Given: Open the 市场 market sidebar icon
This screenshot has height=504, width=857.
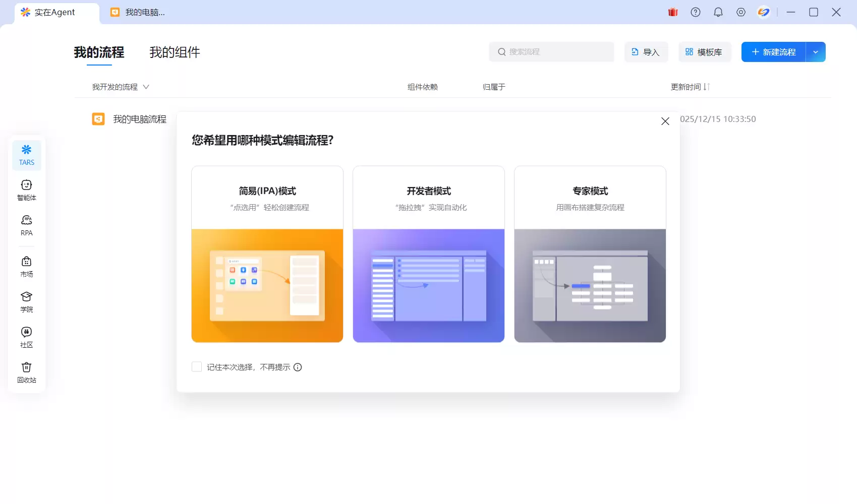Looking at the screenshot, I should point(27,267).
